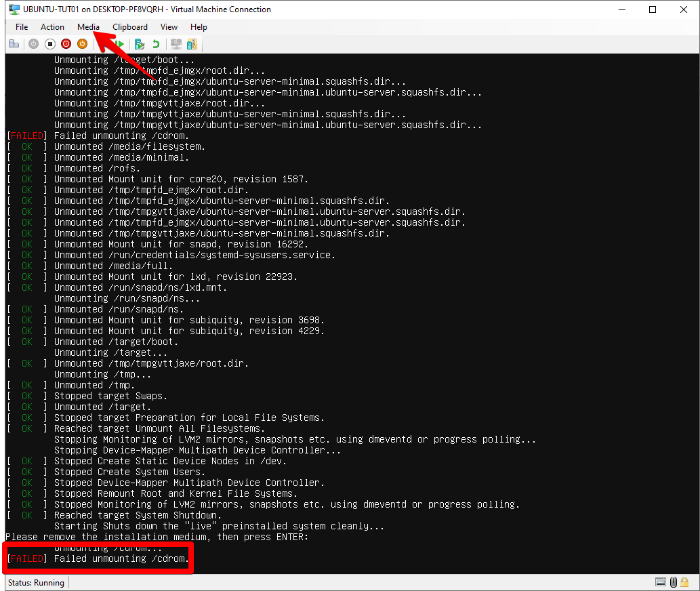Click the grayed-out Start power icon
The image size is (700, 591).
pos(33,44)
